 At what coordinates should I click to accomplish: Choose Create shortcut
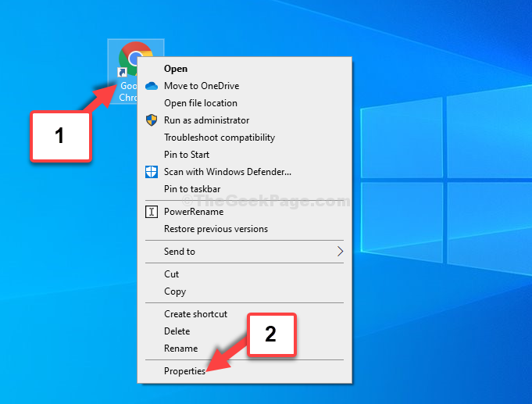click(x=245, y=314)
